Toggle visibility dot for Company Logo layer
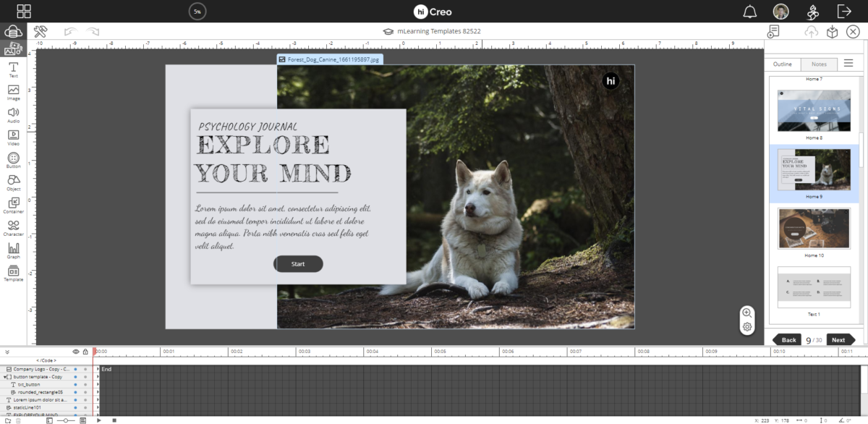The height and width of the screenshot is (424, 868). [x=76, y=369]
